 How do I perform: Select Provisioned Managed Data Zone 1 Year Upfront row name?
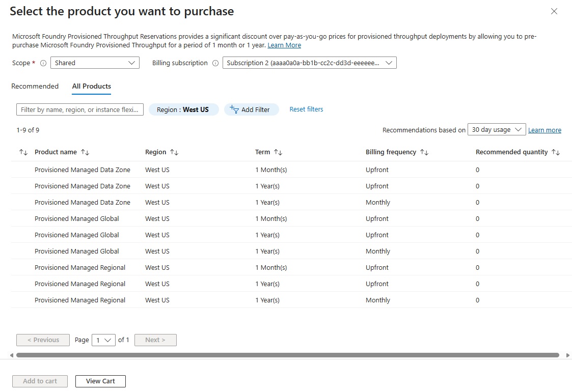click(83, 186)
